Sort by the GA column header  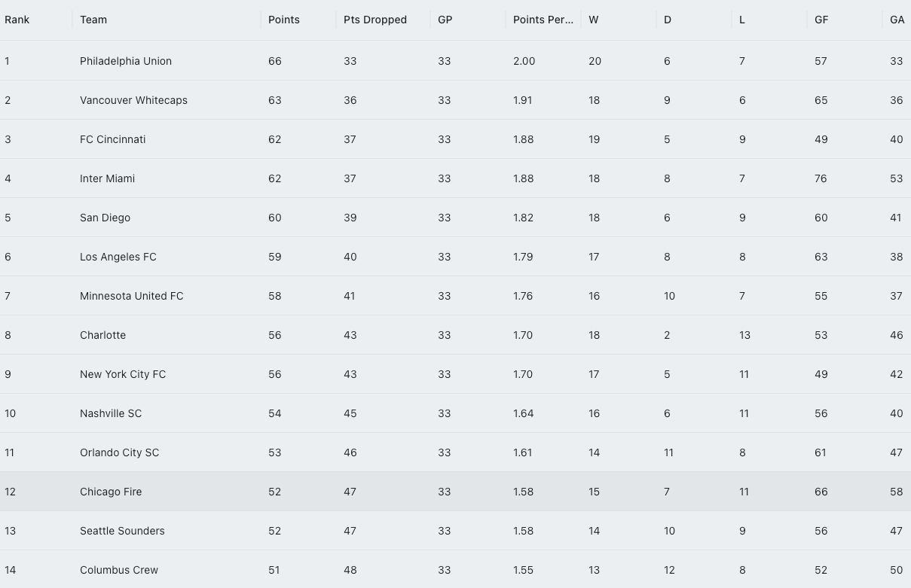click(897, 20)
